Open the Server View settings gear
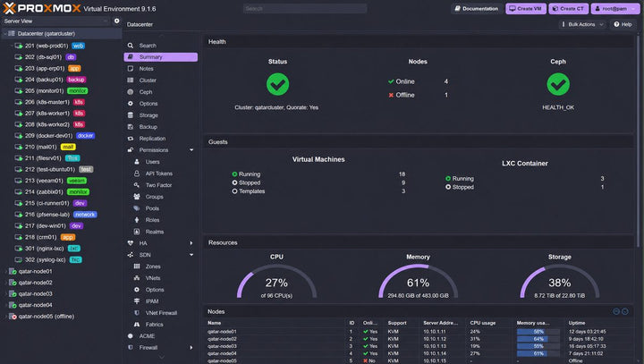 116,21
